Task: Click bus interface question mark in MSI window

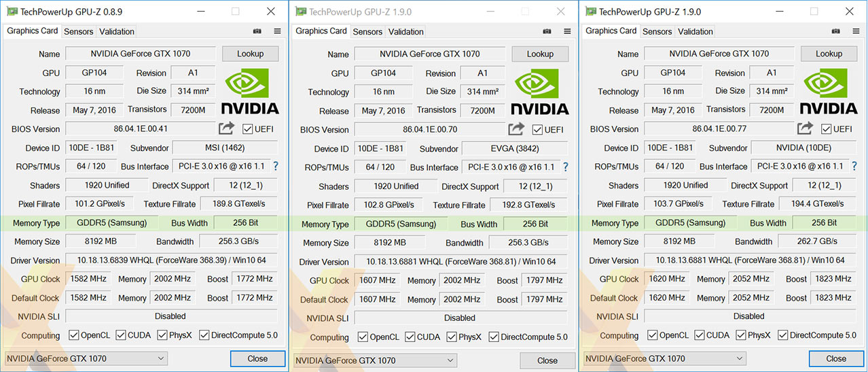Action: click(276, 166)
